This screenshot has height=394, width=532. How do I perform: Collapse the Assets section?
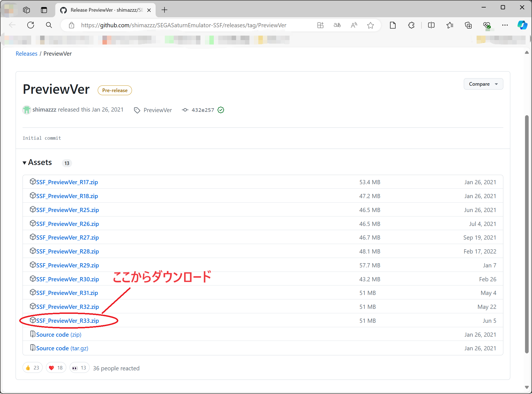(x=37, y=162)
